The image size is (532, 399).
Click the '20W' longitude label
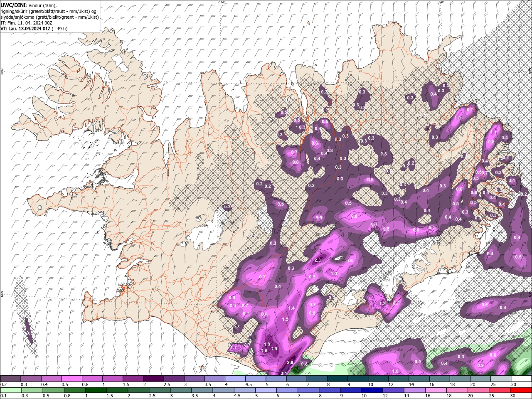tap(221, 2)
